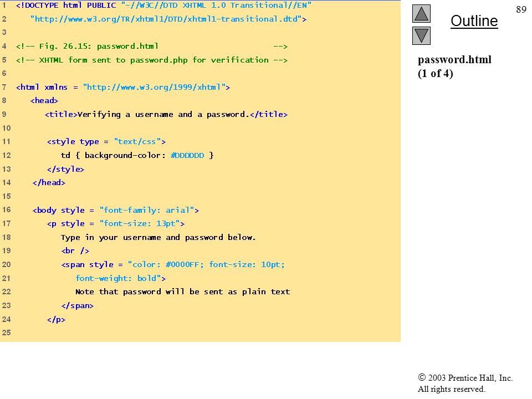Image resolution: width=532 pixels, height=399 pixels.
Task: Click the closing head tag
Action: tap(49, 182)
